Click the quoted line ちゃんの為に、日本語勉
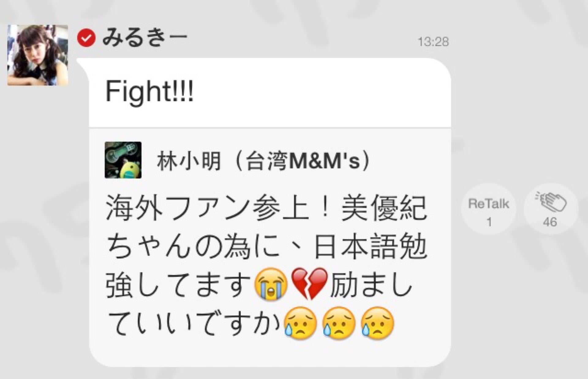The width and height of the screenshot is (588, 379). point(266,247)
